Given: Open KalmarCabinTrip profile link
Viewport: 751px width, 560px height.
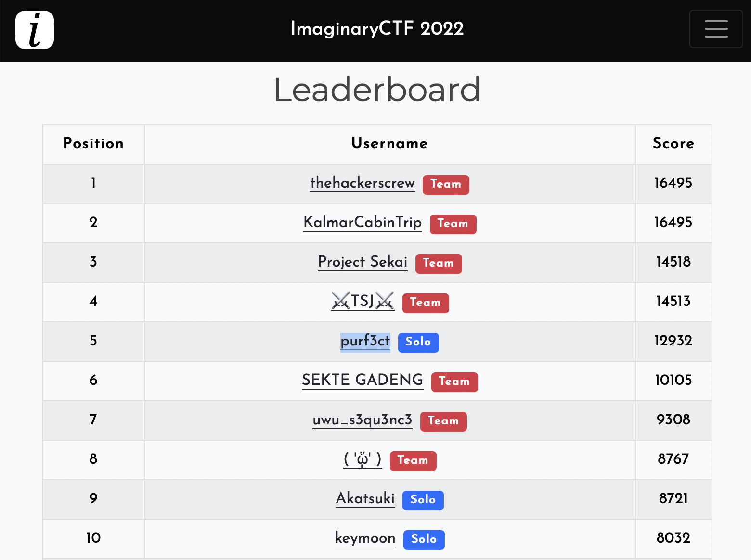Looking at the screenshot, I should pyautogui.click(x=363, y=222).
